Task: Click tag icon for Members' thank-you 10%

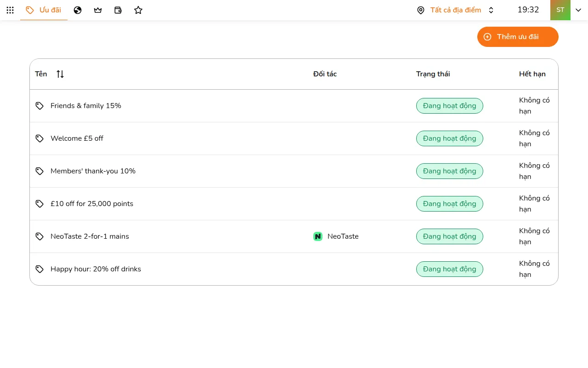Action: point(40,171)
